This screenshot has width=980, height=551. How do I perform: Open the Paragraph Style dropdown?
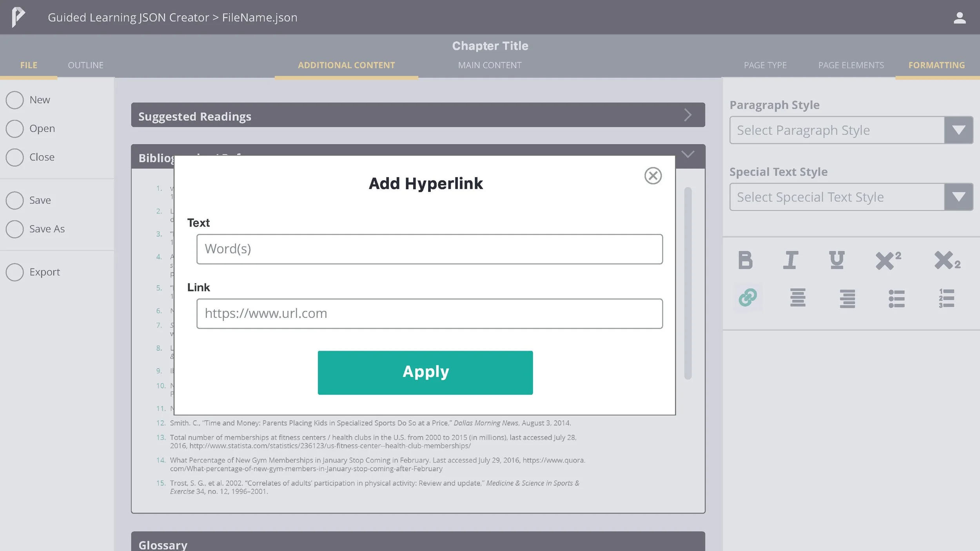click(958, 130)
